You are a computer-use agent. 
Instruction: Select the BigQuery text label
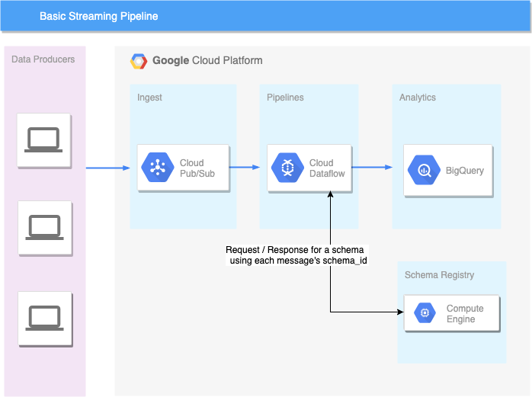465,171
